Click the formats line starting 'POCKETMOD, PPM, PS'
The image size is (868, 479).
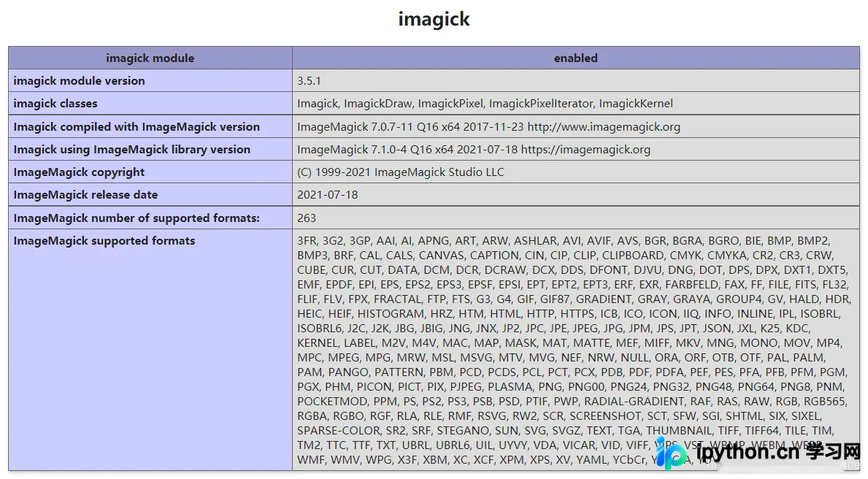[572, 402]
